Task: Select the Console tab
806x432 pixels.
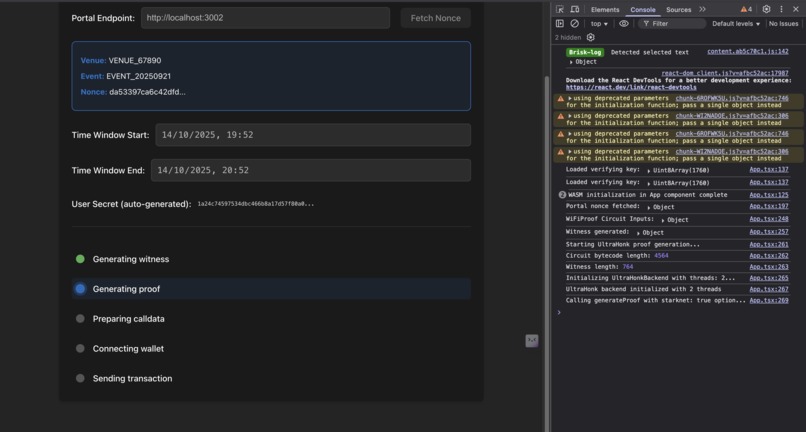Action: point(643,9)
